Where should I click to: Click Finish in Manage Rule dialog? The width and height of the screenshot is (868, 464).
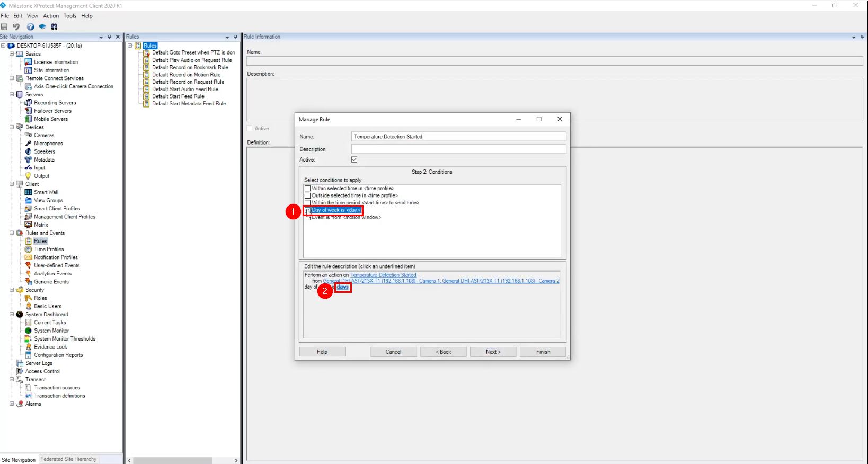click(543, 352)
